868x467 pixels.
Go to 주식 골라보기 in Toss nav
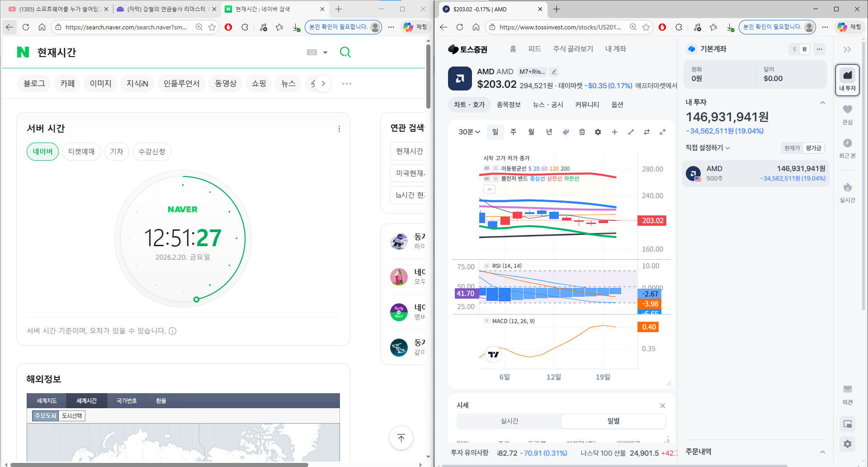tap(573, 49)
